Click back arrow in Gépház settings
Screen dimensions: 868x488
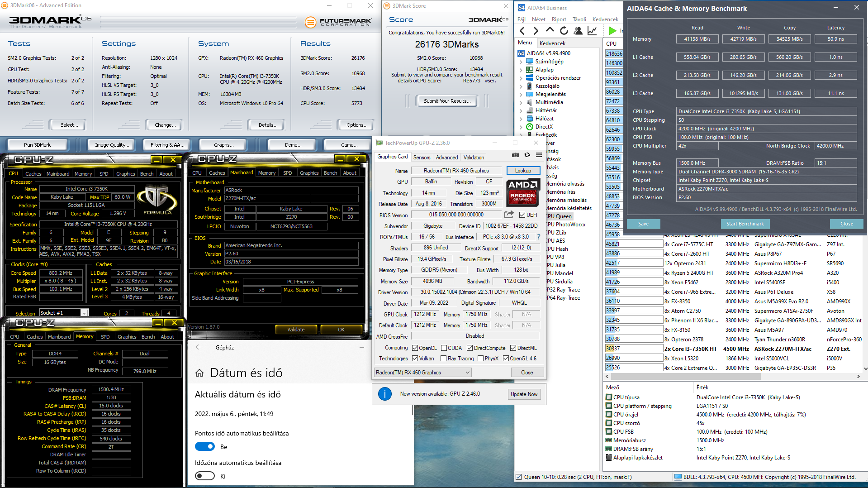coord(199,347)
